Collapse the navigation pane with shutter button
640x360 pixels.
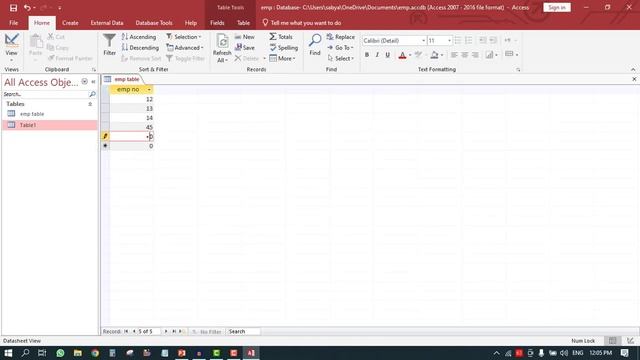(93, 82)
